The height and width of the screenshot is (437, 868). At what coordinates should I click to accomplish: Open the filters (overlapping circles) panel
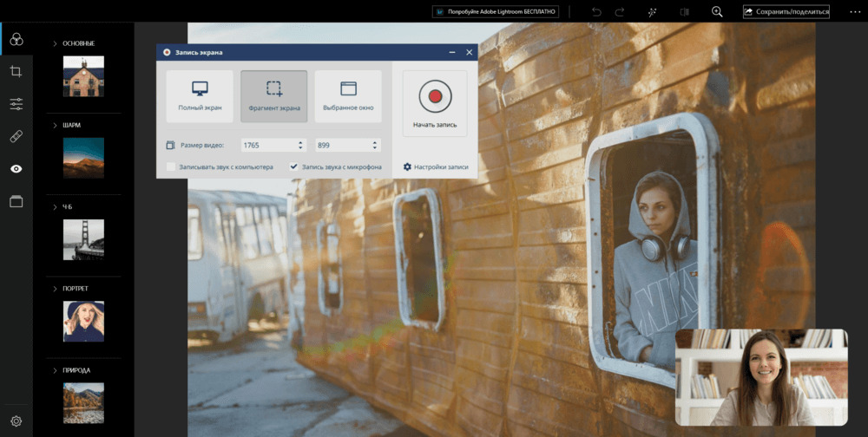[16, 39]
